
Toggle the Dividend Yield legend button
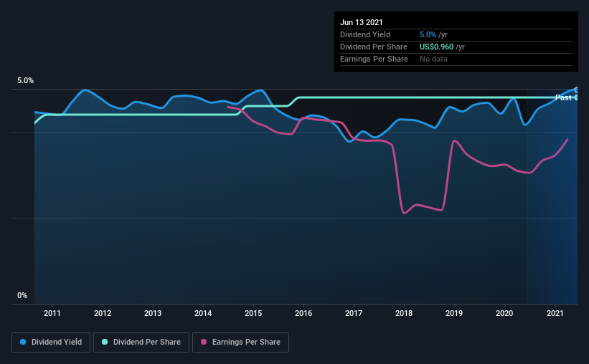pyautogui.click(x=50, y=343)
